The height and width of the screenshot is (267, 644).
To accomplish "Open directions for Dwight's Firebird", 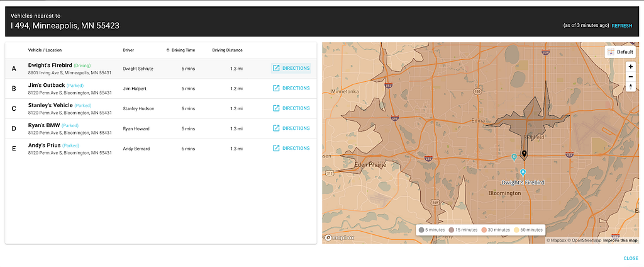I will pyautogui.click(x=291, y=68).
